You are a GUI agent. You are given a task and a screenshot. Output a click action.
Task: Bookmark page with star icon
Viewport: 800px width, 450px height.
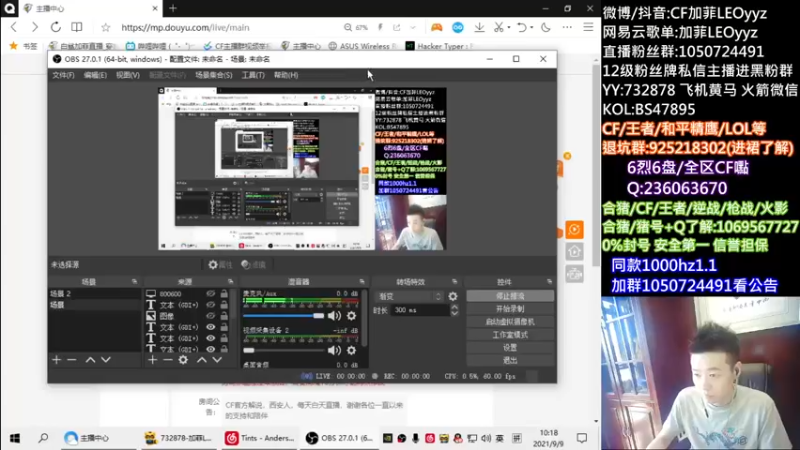click(x=106, y=27)
